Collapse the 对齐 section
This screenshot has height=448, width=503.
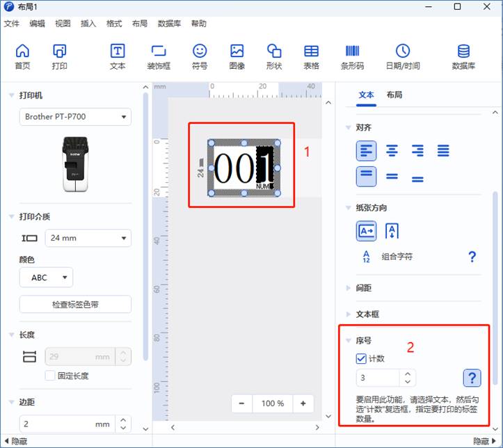[348, 127]
